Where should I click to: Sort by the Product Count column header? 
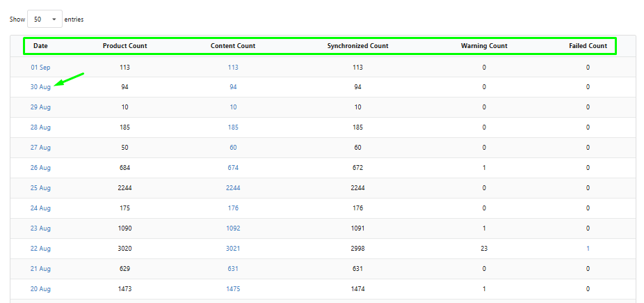point(125,46)
